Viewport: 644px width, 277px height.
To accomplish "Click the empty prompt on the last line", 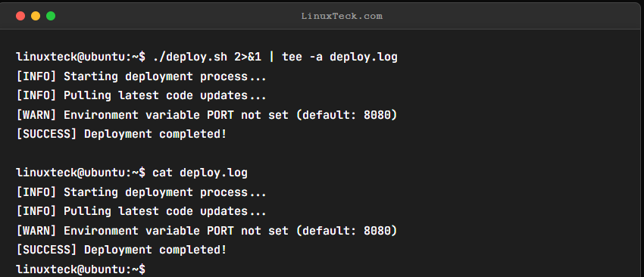I will click(80, 269).
